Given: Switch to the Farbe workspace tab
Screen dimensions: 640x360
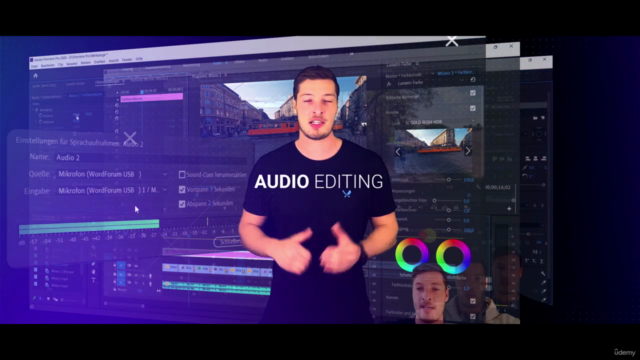Looking at the screenshot, I should click(x=217, y=63).
